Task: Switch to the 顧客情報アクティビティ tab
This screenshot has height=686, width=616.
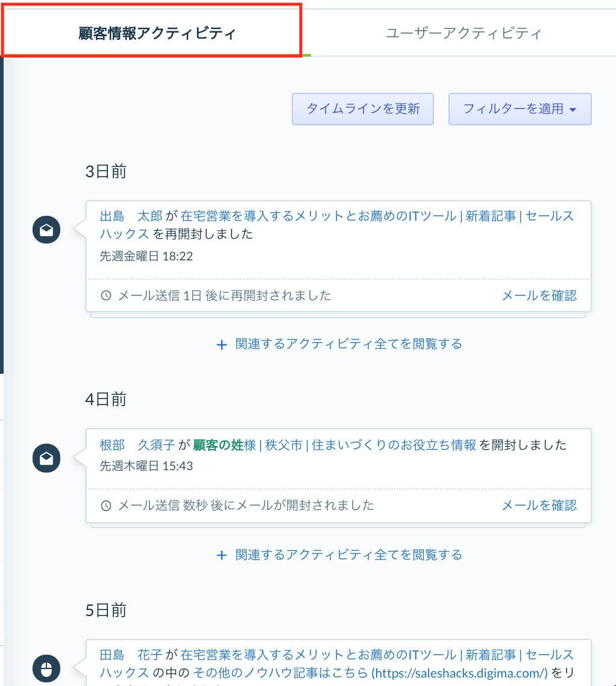Action: [157, 33]
